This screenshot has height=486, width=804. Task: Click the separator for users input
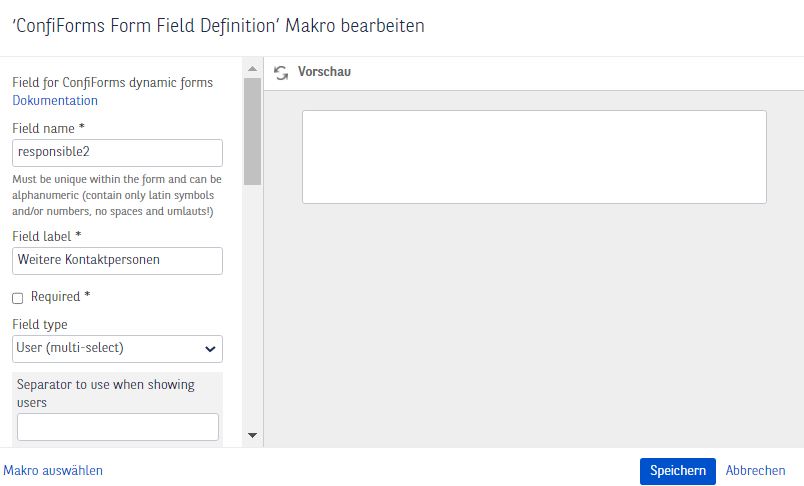pyautogui.click(x=118, y=427)
